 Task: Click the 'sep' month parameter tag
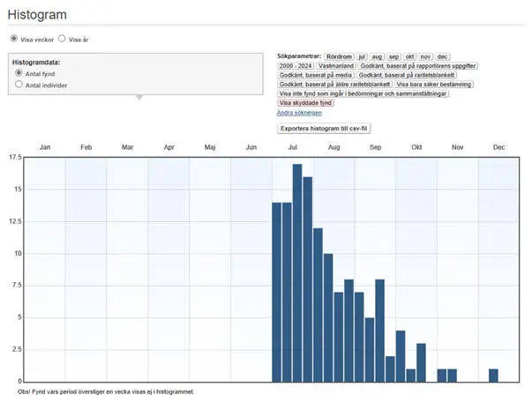(x=393, y=56)
